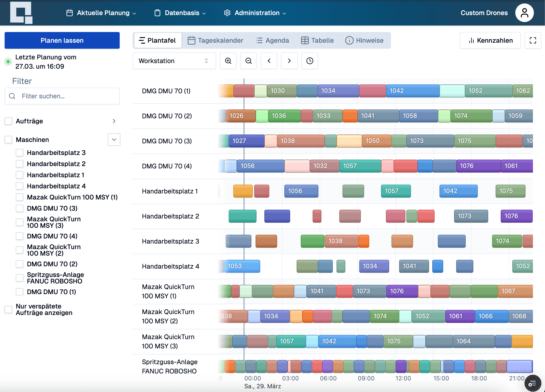Collapse the Maschinen filter list
545x392 pixels.
tap(114, 140)
